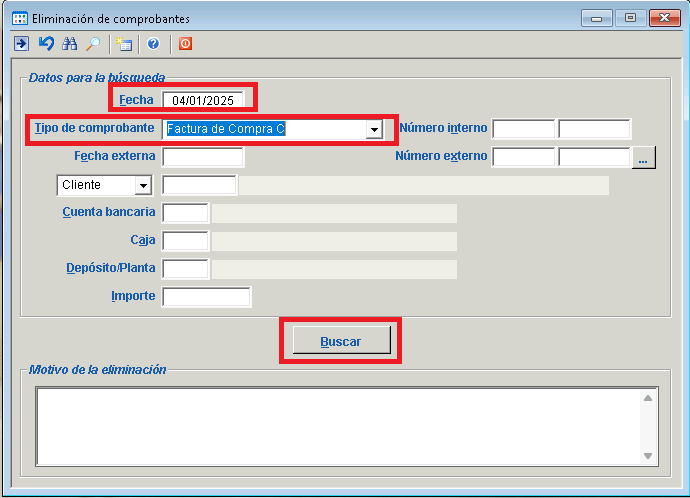This screenshot has width=690, height=498.
Task: Click the binoculars search icon
Action: [x=70, y=44]
